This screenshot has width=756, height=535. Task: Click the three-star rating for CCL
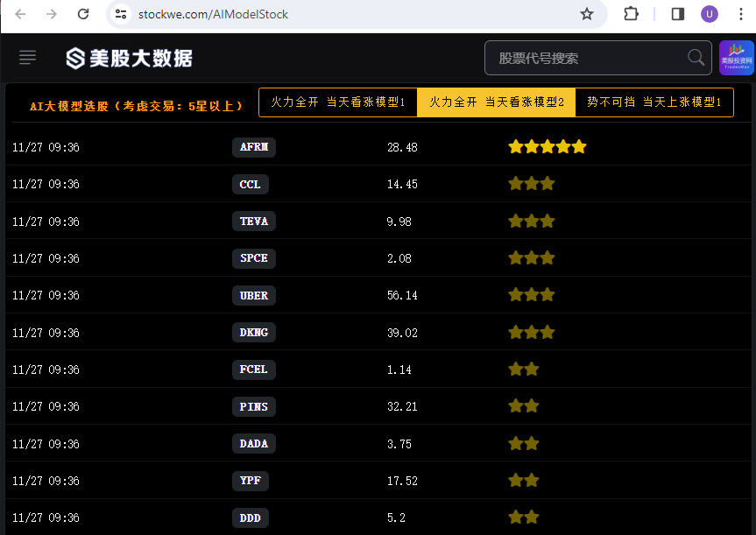(532, 184)
